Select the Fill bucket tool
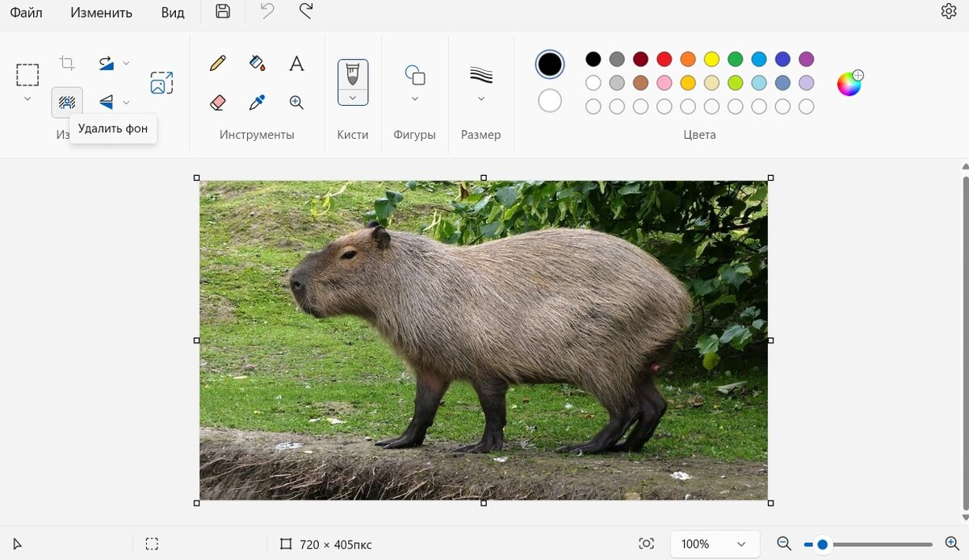This screenshot has width=969, height=560. tap(257, 63)
